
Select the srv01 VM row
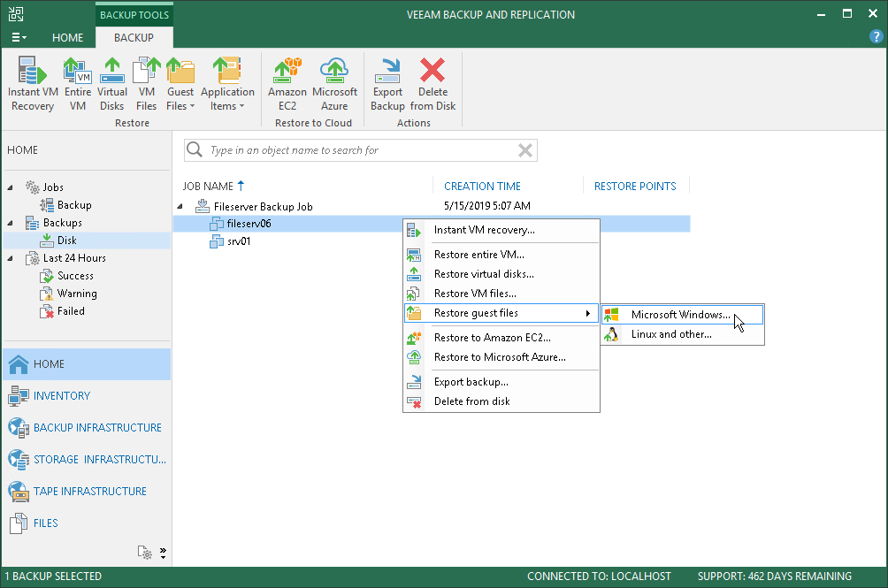click(x=432, y=241)
